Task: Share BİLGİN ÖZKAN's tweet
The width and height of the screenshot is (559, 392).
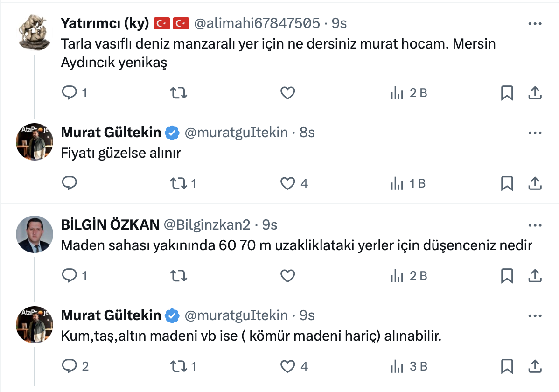Action: coord(534,276)
